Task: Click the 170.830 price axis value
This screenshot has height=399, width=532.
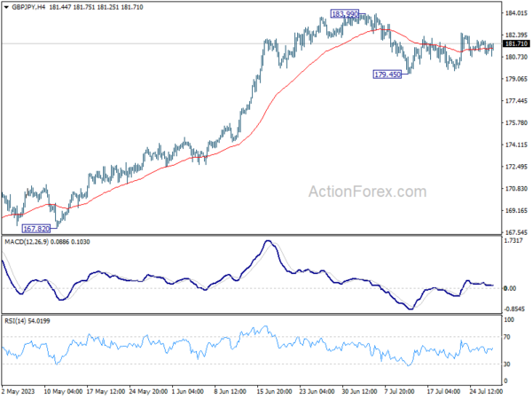Action: coord(516,189)
